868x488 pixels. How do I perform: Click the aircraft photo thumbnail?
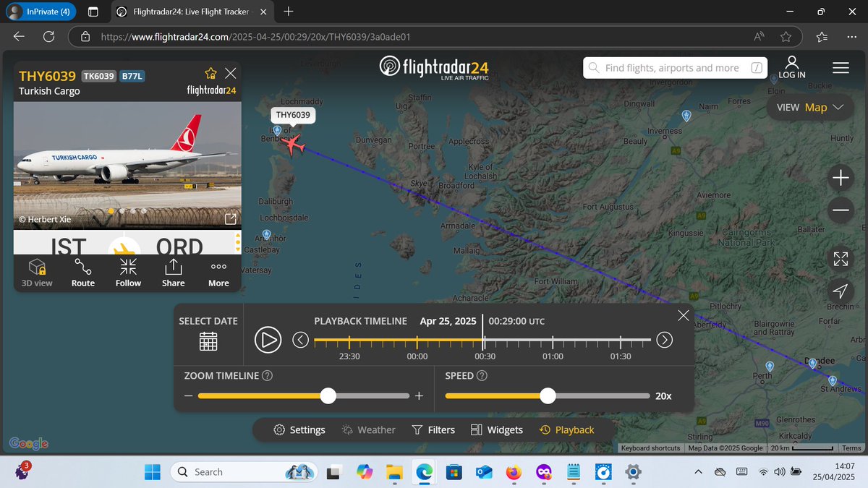tap(128, 165)
